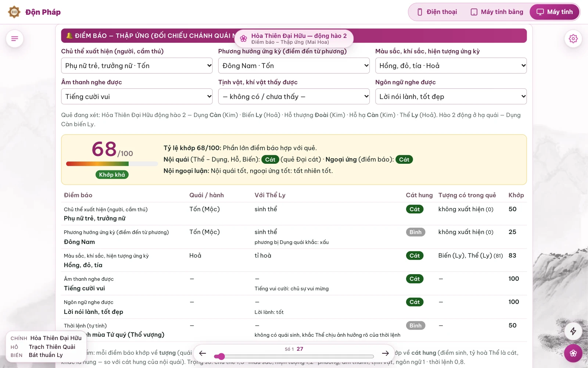Click the 'Đông Nam' table row text
The height and width of the screenshot is (368, 588).
tap(79, 242)
